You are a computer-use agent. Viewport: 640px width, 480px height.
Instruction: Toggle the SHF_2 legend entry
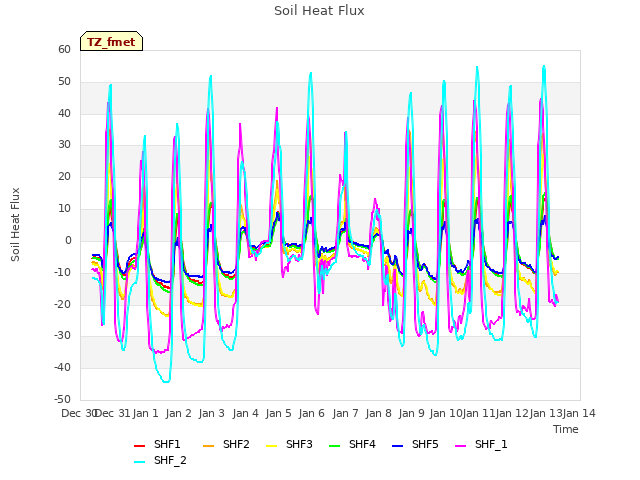click(x=160, y=461)
